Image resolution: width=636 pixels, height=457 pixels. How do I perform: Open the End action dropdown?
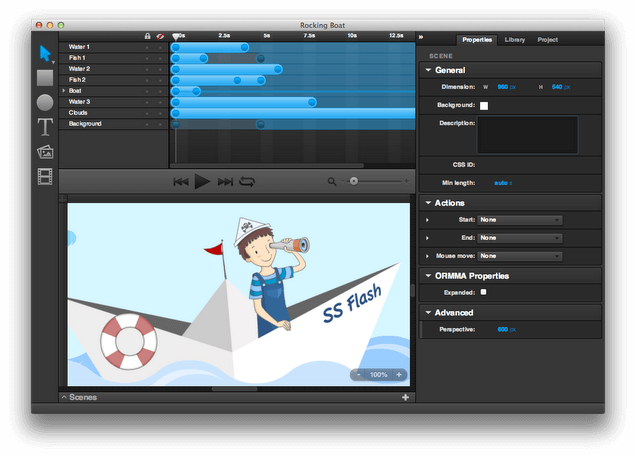click(x=520, y=238)
